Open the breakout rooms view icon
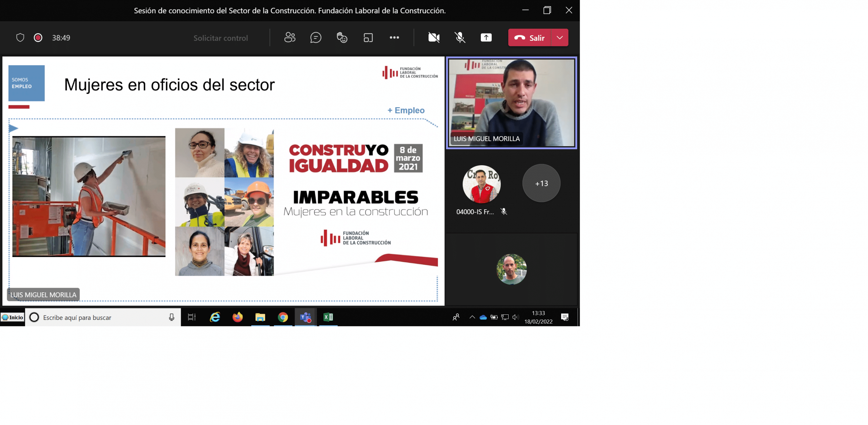Viewport: 868px width, 425px height. point(368,38)
